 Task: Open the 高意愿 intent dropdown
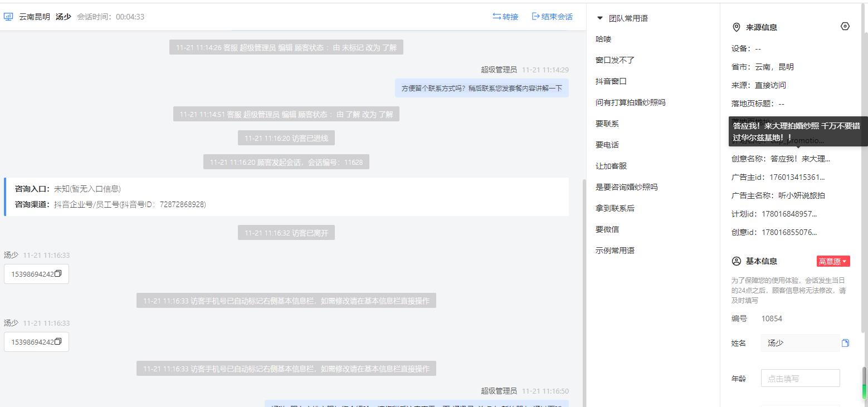(833, 261)
